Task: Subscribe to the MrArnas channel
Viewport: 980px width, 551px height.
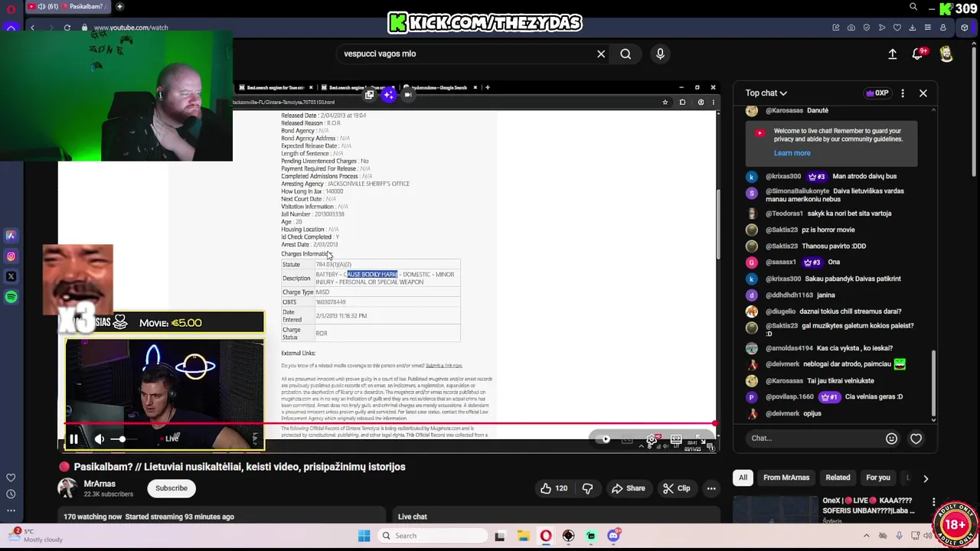Action: [x=171, y=488]
